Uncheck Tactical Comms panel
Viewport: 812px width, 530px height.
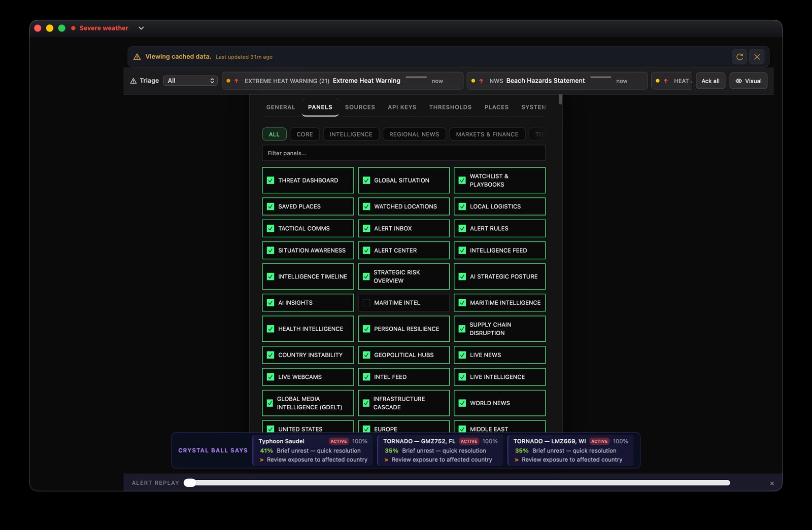pos(270,229)
